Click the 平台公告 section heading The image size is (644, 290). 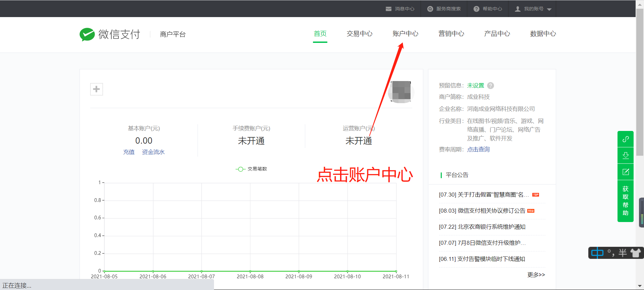pos(457,175)
